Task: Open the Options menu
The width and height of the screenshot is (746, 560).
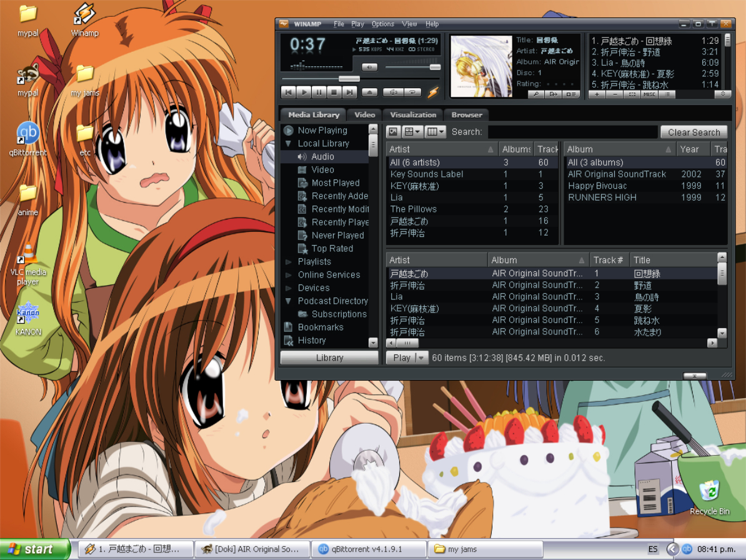Action: (x=382, y=24)
